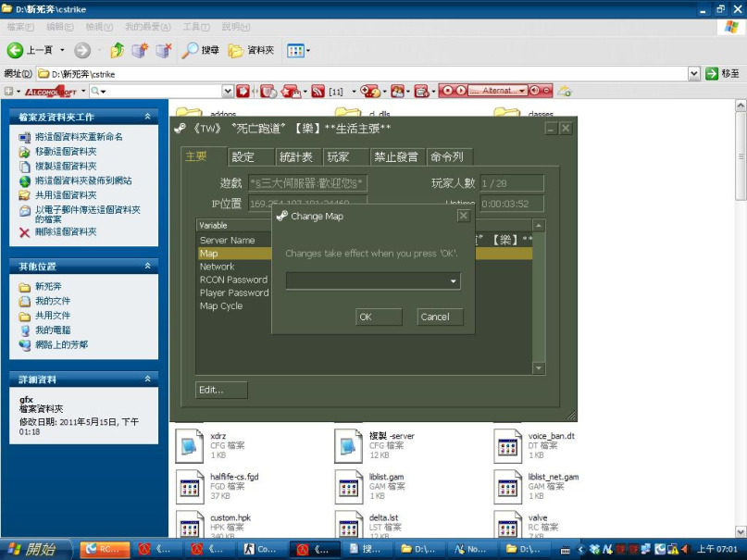
Task: Open 我的電腦 link in sidebar
Action: coord(53,330)
